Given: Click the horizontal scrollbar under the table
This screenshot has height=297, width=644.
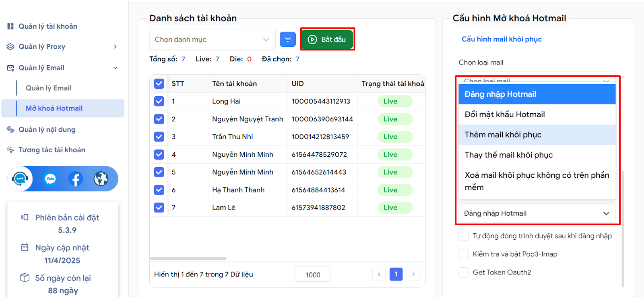Looking at the screenshot, I should pyautogui.click(x=188, y=258).
